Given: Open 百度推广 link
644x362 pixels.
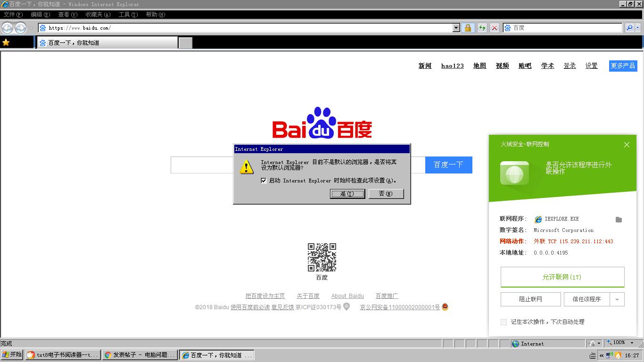Looking at the screenshot, I should coord(387,296).
